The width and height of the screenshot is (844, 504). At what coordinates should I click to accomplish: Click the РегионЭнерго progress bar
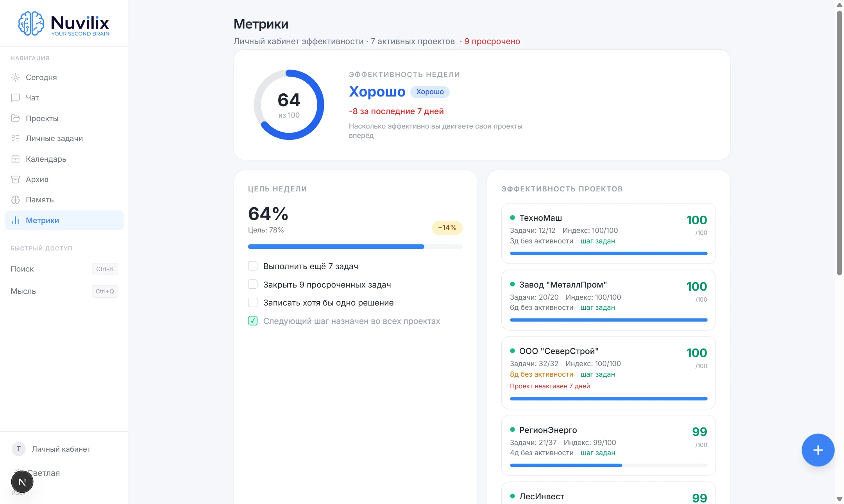pos(608,465)
